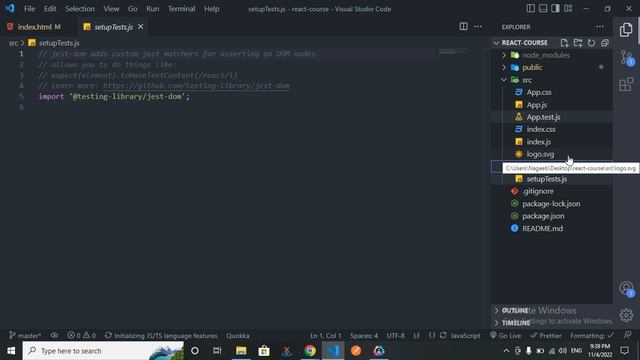Click the errors and warnings counter
The image size is (640, 360).
point(81,336)
